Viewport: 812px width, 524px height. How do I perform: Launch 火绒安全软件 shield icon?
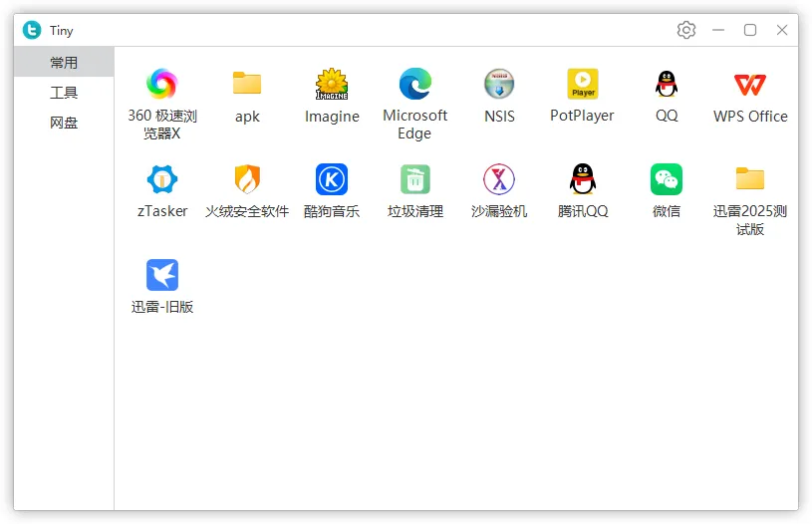coord(247,179)
